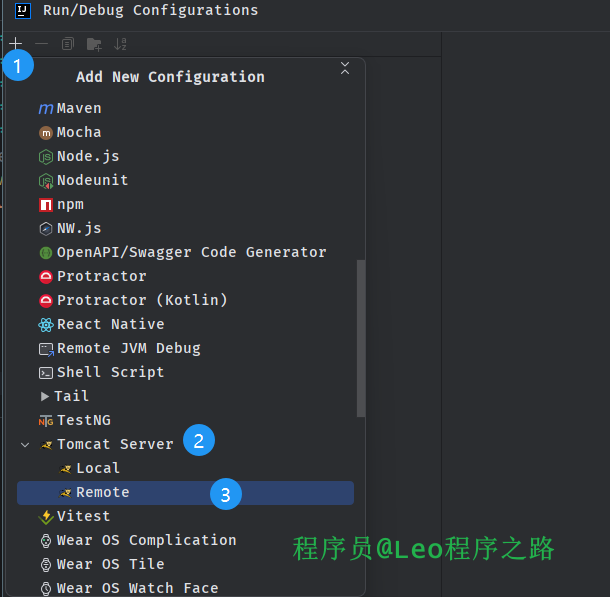
Task: Pick OpenAPI/Swagger Code Generator entry
Action: [191, 252]
